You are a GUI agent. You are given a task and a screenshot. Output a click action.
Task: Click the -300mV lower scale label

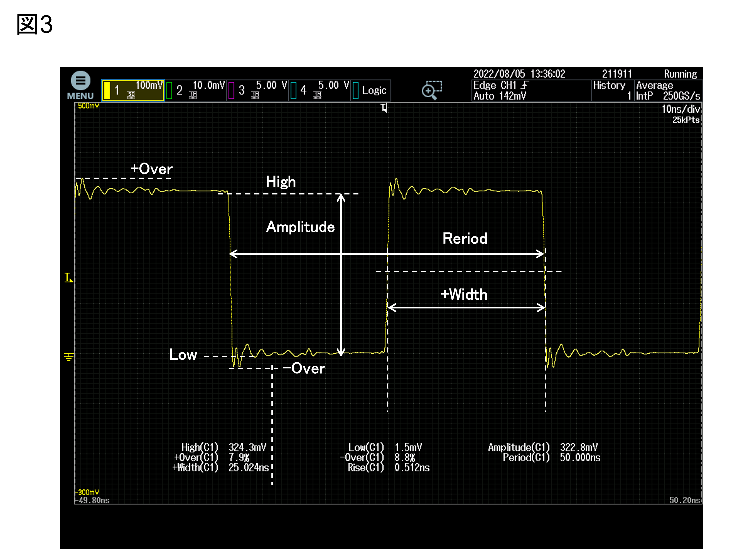(87, 492)
